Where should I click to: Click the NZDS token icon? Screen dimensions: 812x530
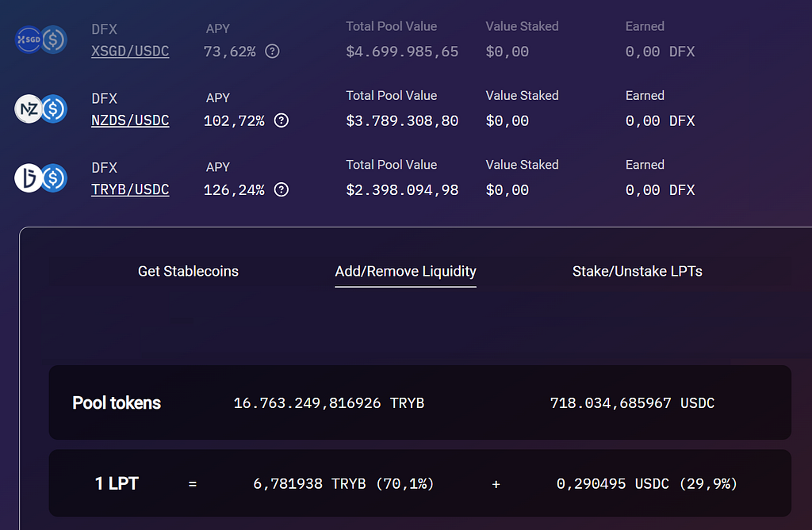coord(29,109)
